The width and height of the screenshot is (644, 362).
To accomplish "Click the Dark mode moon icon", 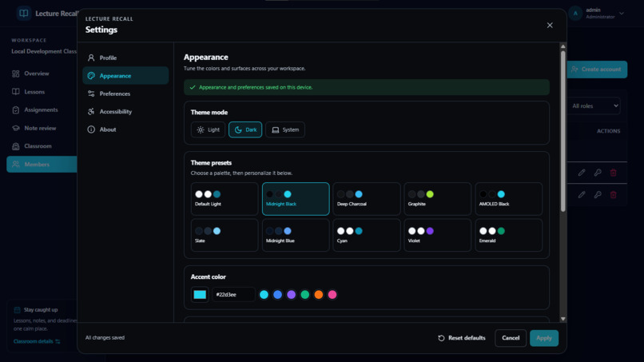I will (x=238, y=129).
